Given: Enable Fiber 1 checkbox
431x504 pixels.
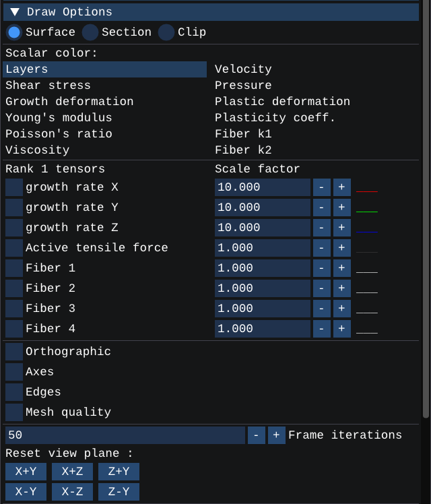Looking at the screenshot, I should [x=14, y=268].
